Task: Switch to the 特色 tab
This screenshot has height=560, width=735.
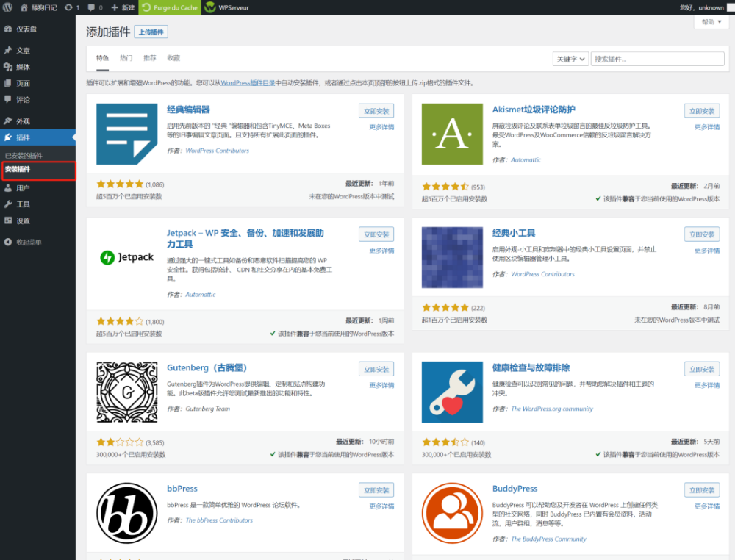Action: point(102,58)
